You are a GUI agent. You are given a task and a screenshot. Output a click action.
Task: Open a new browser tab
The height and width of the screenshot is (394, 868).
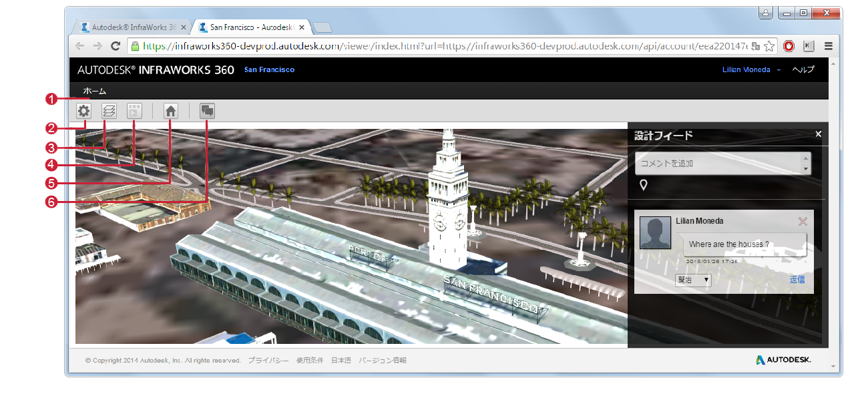tap(322, 28)
